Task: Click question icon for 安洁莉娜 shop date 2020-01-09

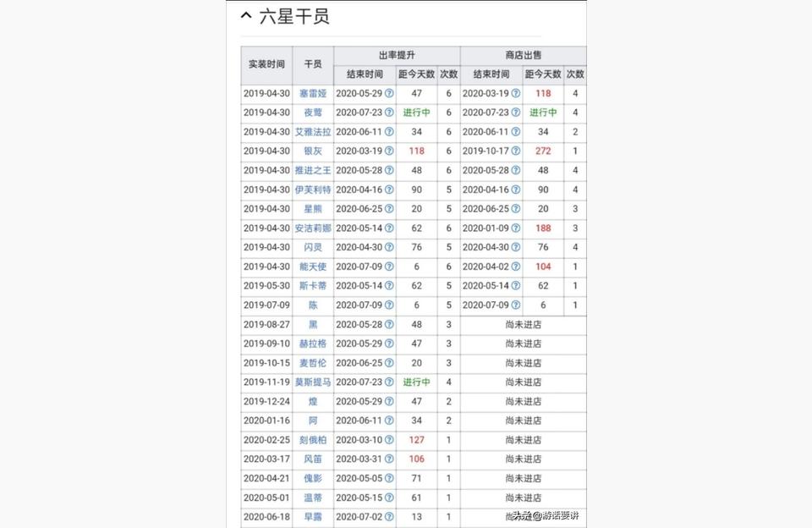Action: pos(516,228)
